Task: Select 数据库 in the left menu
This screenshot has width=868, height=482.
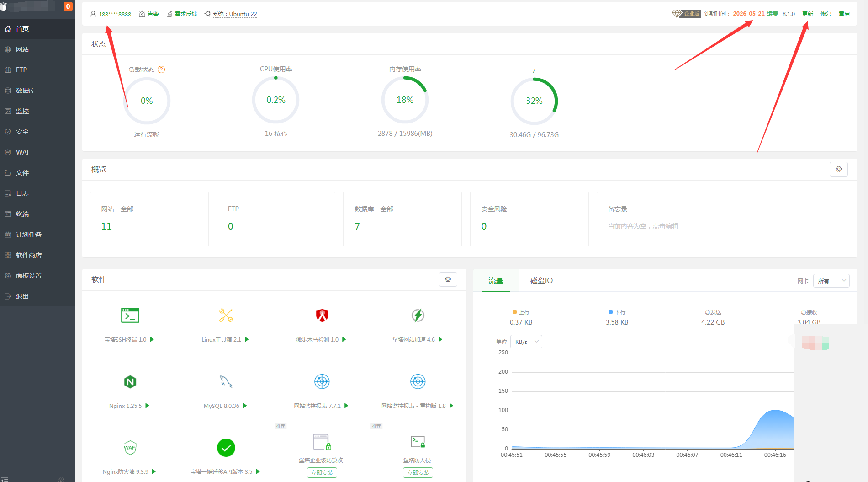Action: [x=25, y=91]
